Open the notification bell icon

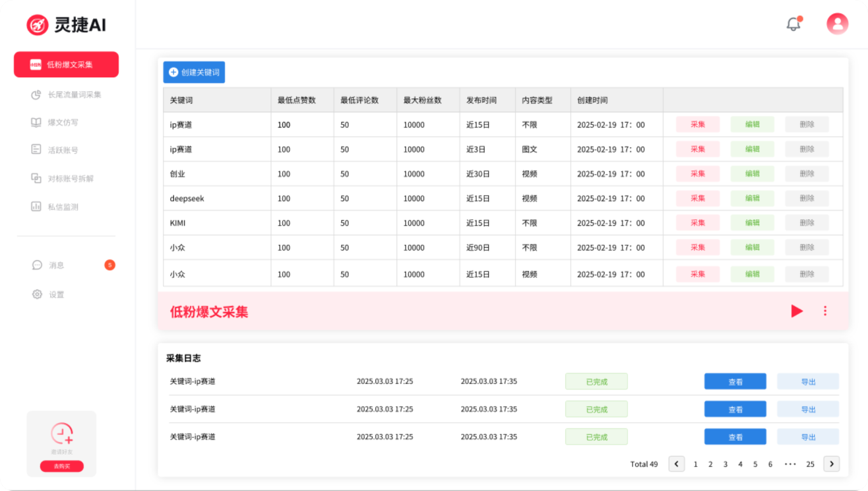(x=792, y=23)
